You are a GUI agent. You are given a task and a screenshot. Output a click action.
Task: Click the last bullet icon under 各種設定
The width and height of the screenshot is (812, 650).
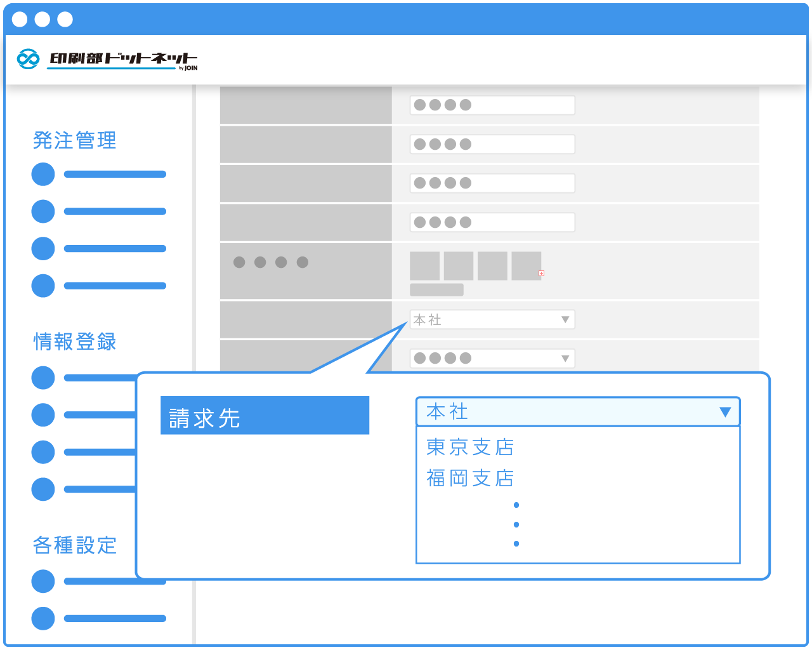click(43, 618)
